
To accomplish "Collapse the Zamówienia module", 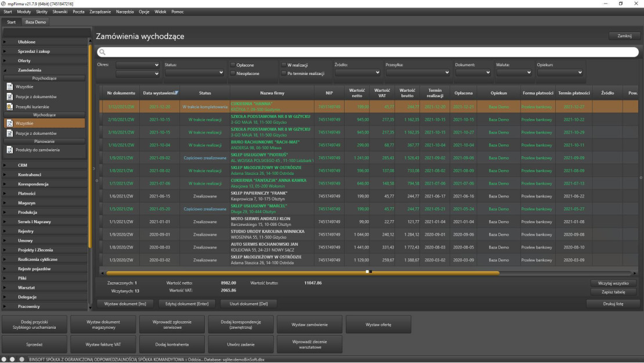I will [5, 70].
